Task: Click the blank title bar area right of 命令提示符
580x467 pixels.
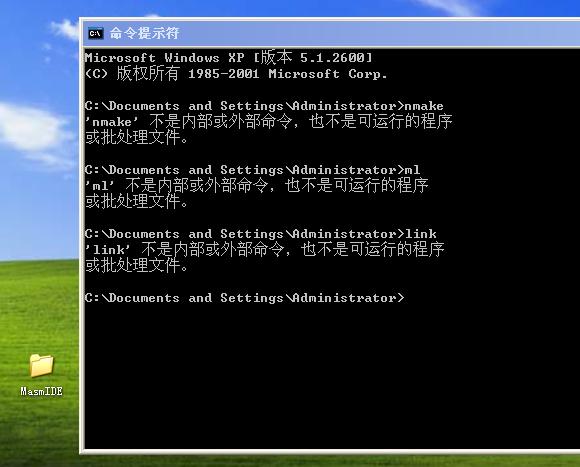Action: tap(377, 33)
